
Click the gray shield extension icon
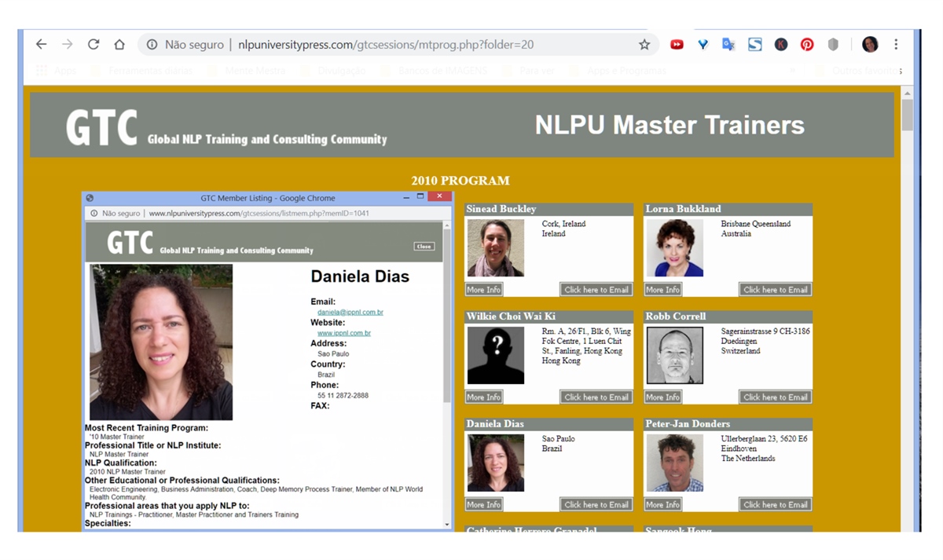point(833,45)
